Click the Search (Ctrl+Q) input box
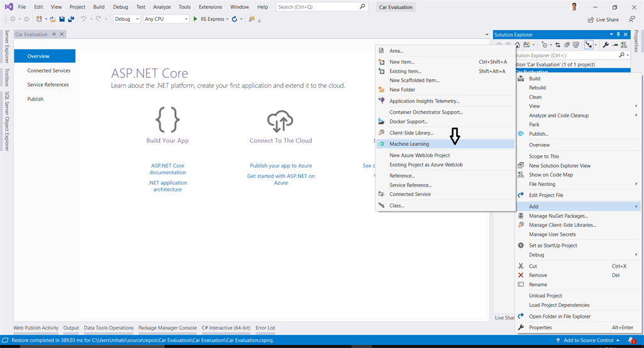The height and width of the screenshot is (348, 644). [321, 7]
